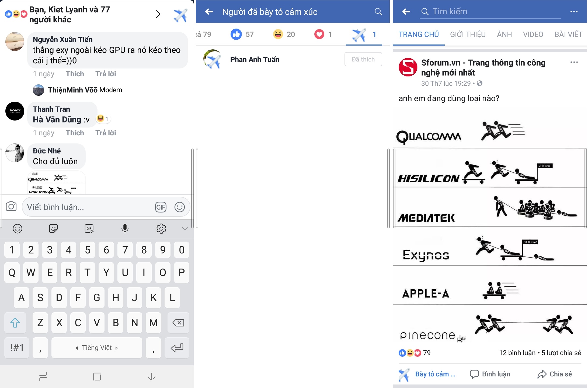
Task: Toggle the Shift key on keyboard
Action: [x=15, y=322]
